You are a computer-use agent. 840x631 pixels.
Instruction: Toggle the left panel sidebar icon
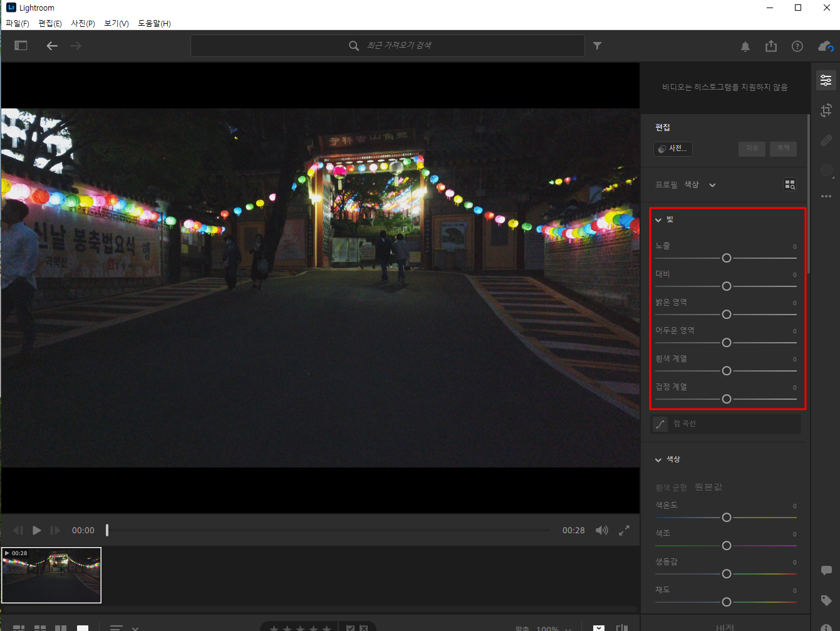(x=21, y=46)
